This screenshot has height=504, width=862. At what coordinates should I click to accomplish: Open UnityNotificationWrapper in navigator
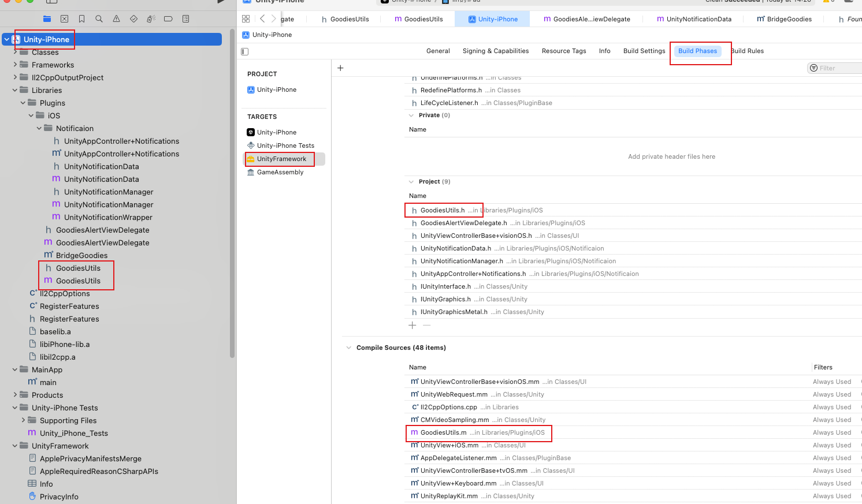108,217
